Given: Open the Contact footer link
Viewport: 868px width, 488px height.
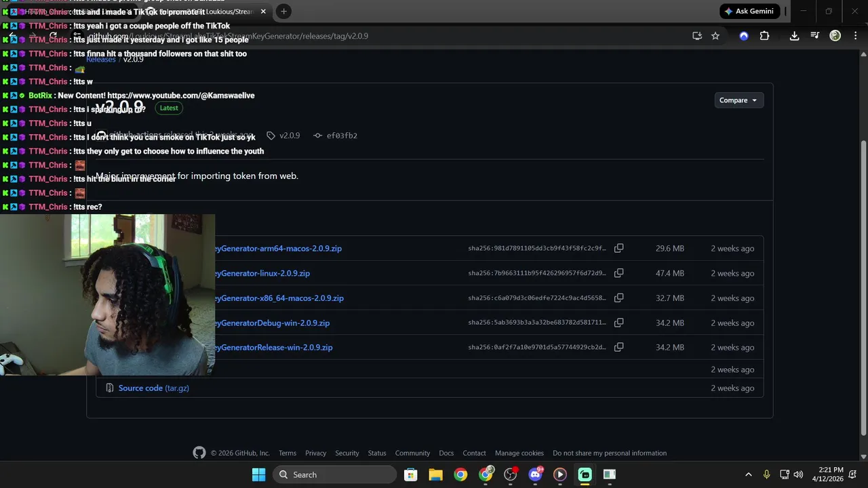Looking at the screenshot, I should [x=474, y=453].
